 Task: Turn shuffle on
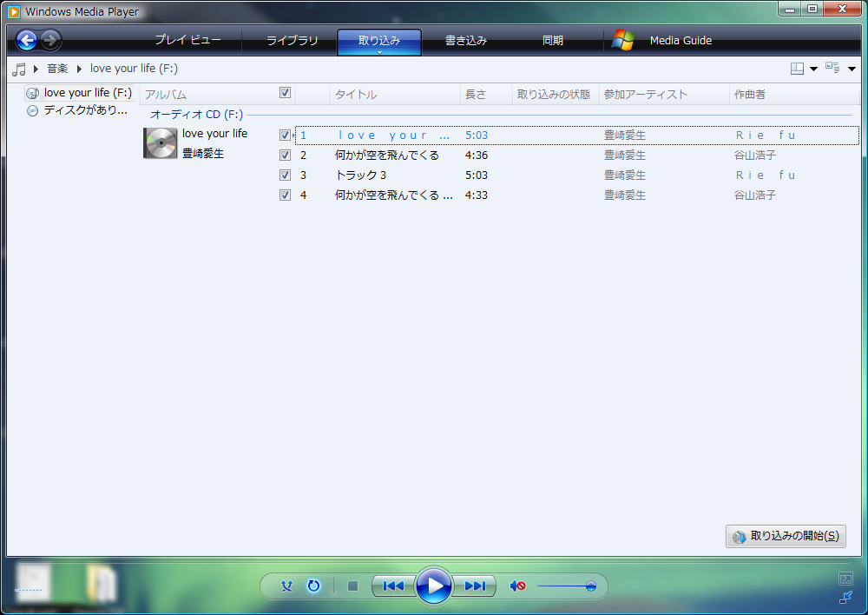pos(286,585)
